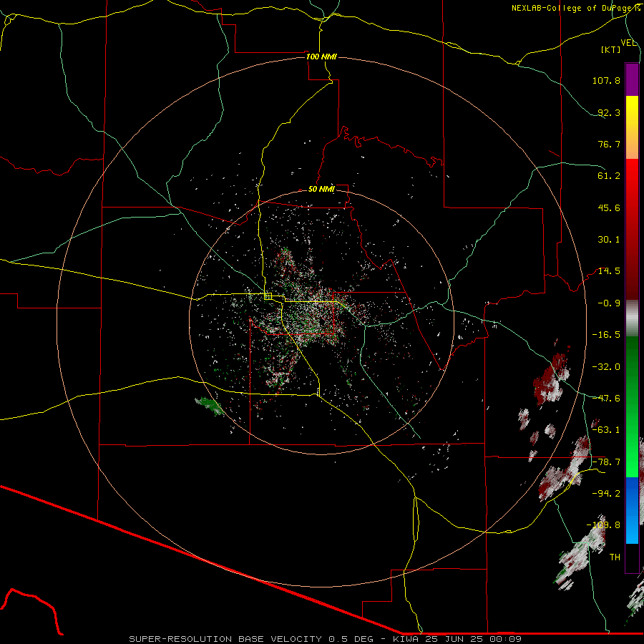Click the -47.6 velocity scale value

point(606,399)
